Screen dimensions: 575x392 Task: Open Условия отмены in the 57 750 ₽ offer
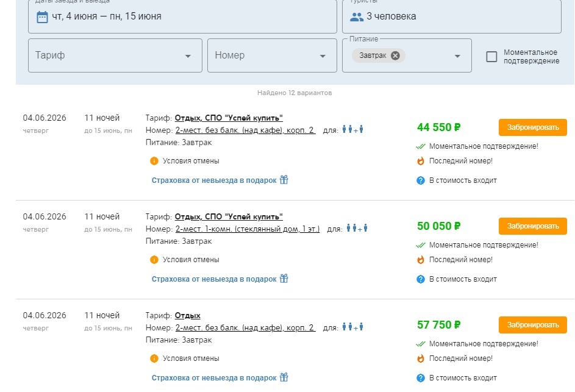pos(191,358)
